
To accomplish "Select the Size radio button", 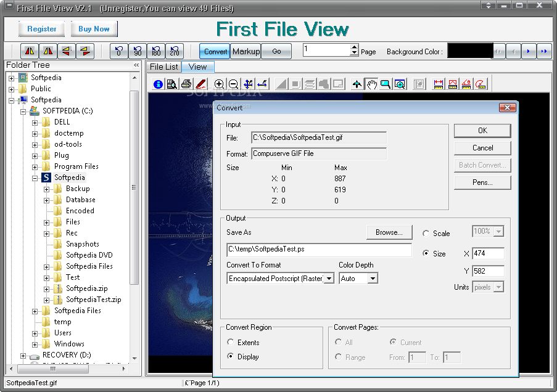I will point(426,253).
